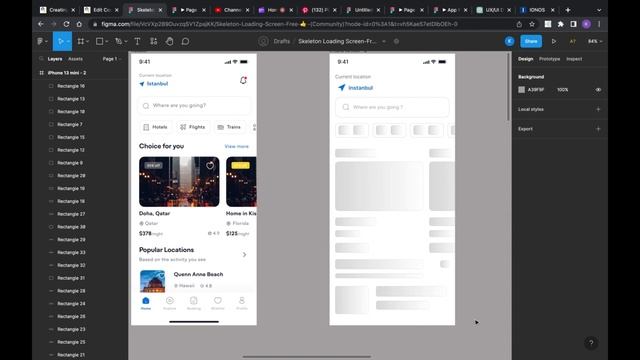This screenshot has width=640, height=360.
Task: Select the Comment tool
Action: point(185,41)
